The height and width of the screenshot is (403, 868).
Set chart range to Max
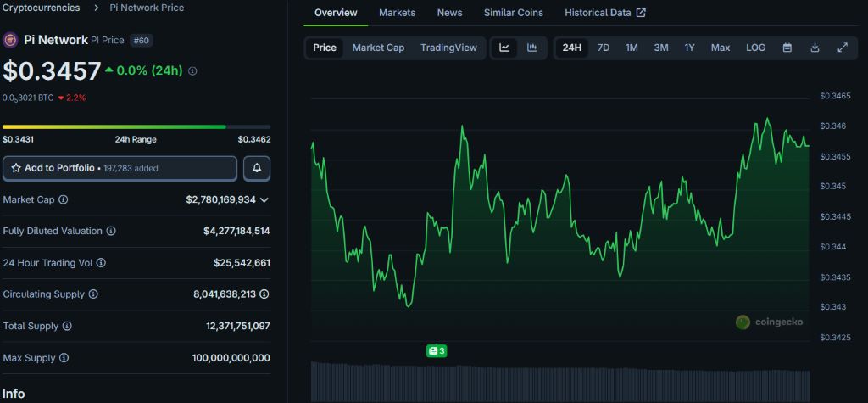(721, 48)
